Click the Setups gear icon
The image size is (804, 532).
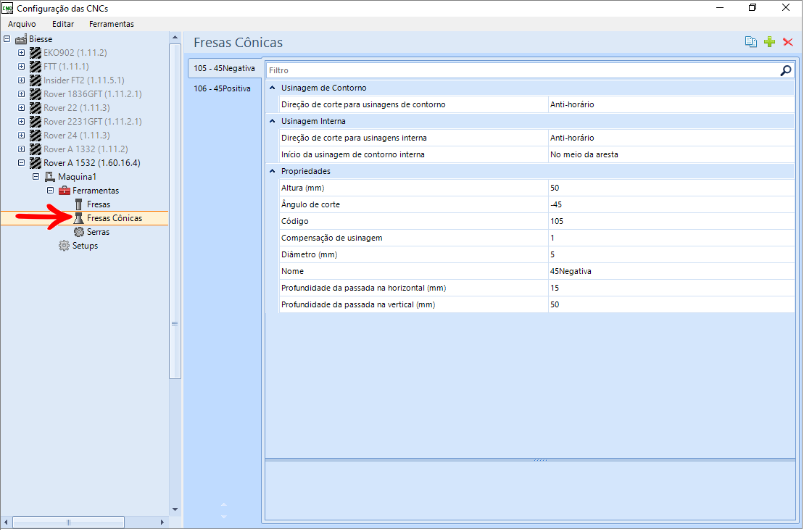click(64, 246)
